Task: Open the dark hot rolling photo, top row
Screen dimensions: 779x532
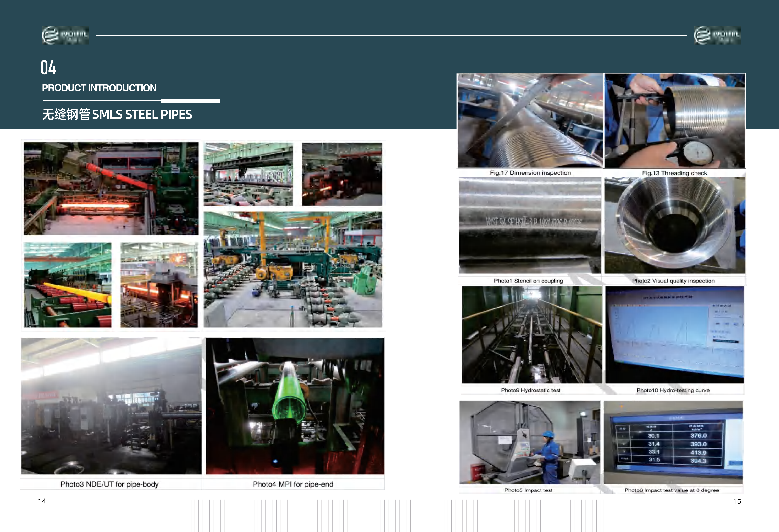Action: 342,174
